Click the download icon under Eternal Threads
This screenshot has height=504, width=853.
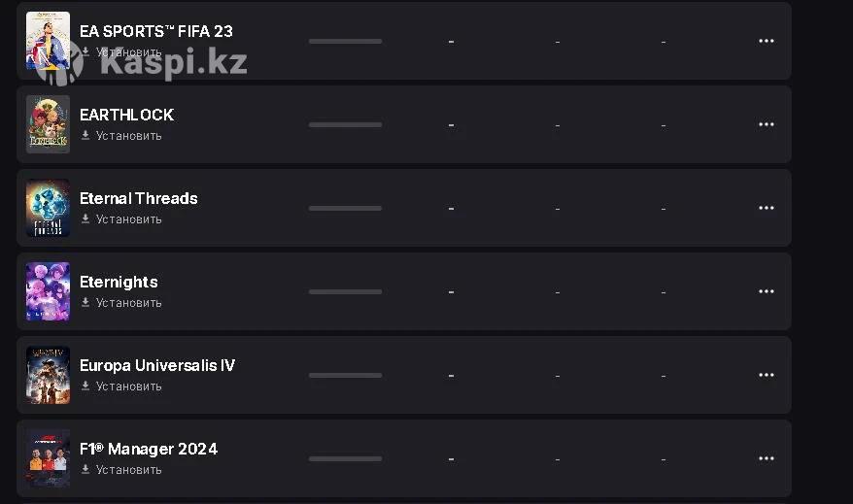coord(85,219)
